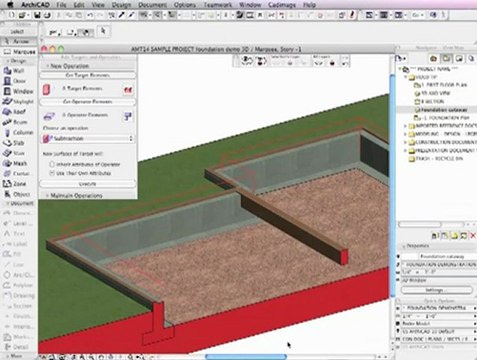Select Inherit Attributes of Operator radio

(x=52, y=164)
